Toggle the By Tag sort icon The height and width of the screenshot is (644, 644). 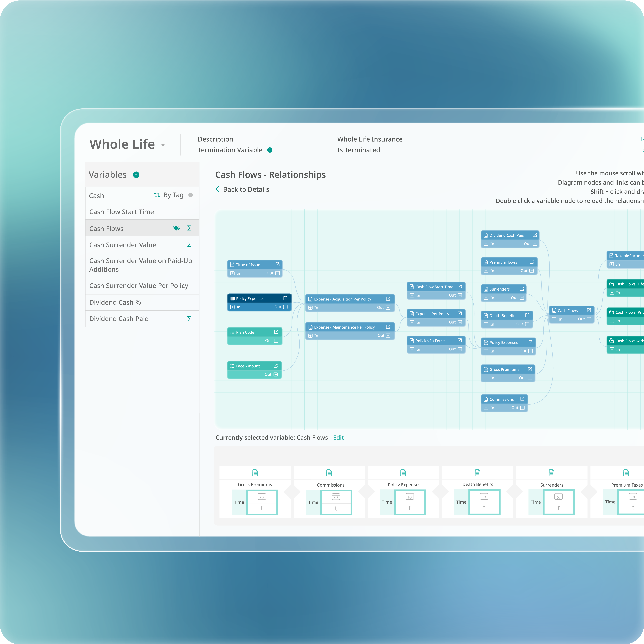click(x=157, y=195)
